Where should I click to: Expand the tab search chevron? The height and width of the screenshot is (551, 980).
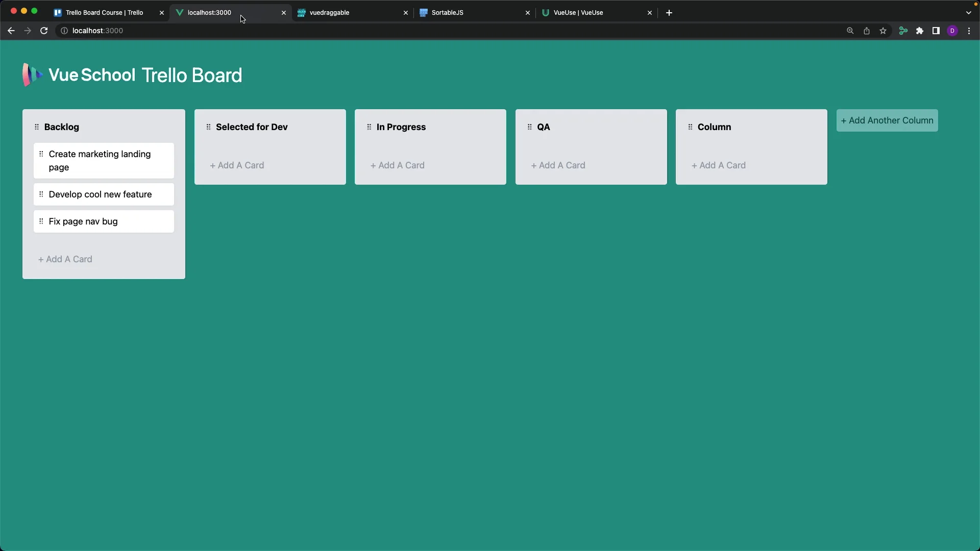pos(969,13)
